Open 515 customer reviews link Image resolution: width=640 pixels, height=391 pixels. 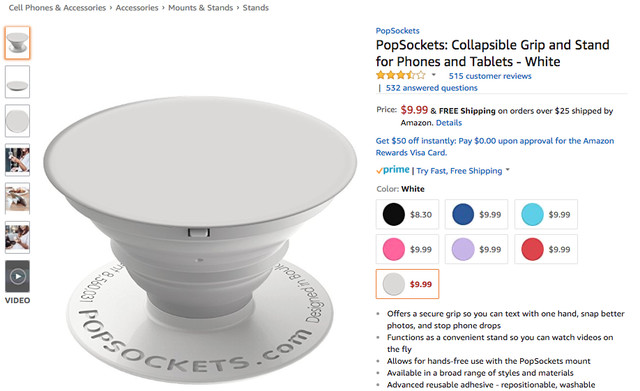coord(490,76)
